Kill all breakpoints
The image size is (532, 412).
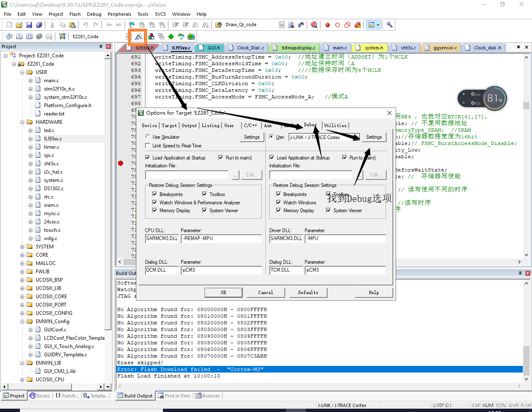point(357,25)
